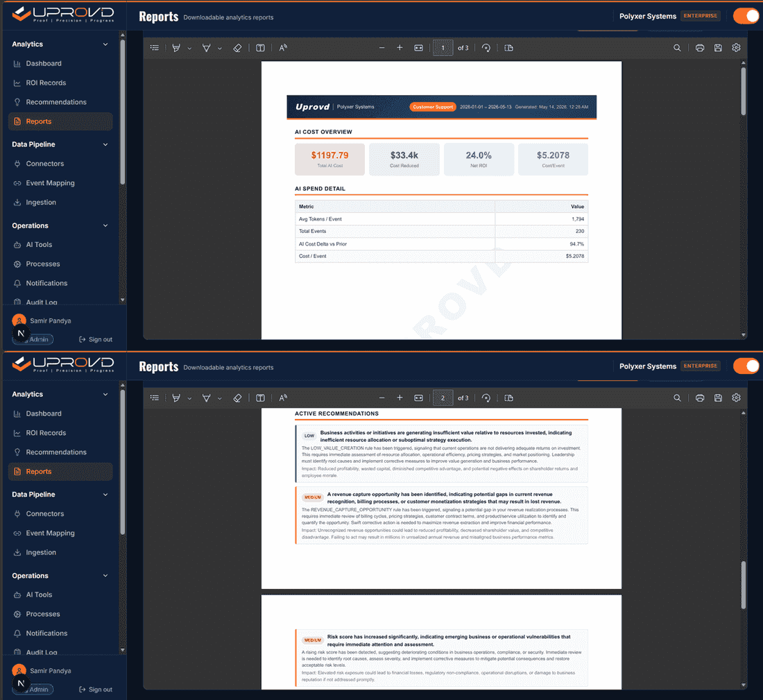Screen dimensions: 763x700
Task: Click page number field showing 1 in upper toolbar
Action: (x=443, y=48)
